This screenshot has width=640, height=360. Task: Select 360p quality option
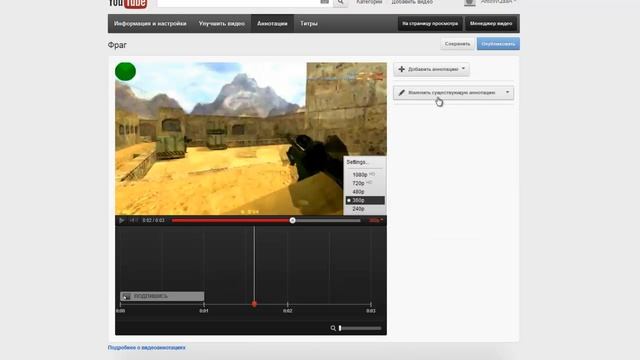click(x=364, y=200)
